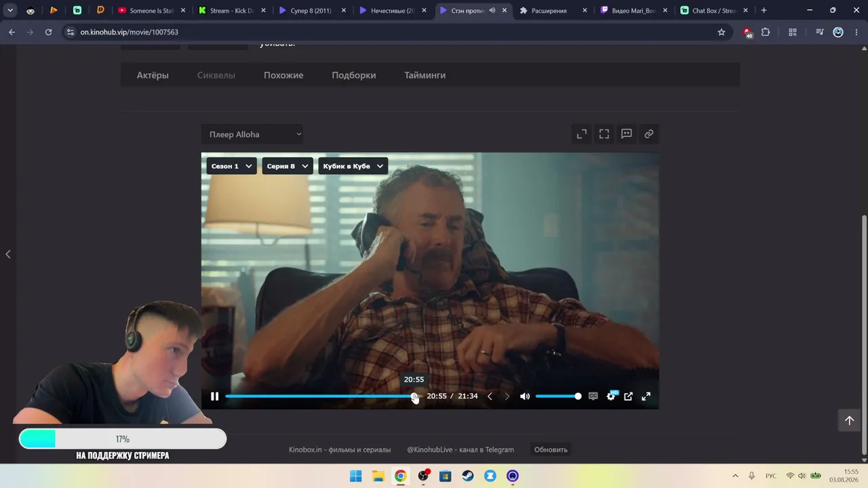Viewport: 868px width, 488px height.
Task: Reload the current page
Action: tap(48, 32)
